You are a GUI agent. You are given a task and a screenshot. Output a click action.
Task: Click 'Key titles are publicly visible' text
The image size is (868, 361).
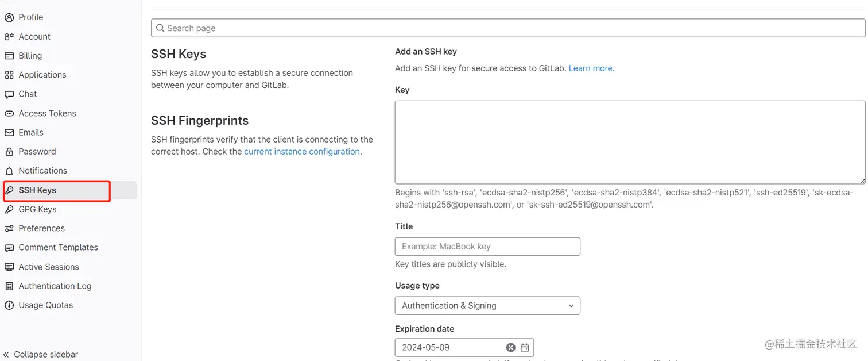point(451,264)
